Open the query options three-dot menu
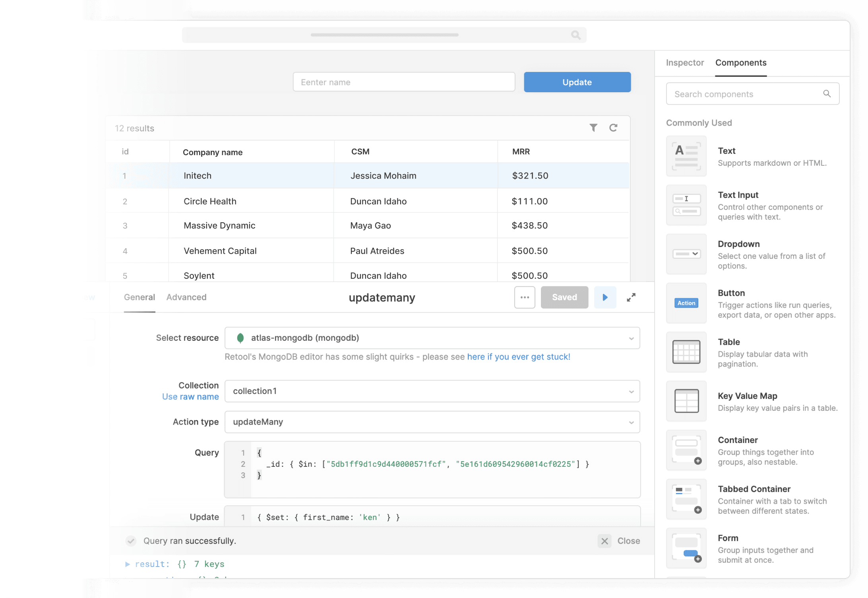This screenshot has height=598, width=868. click(x=525, y=297)
